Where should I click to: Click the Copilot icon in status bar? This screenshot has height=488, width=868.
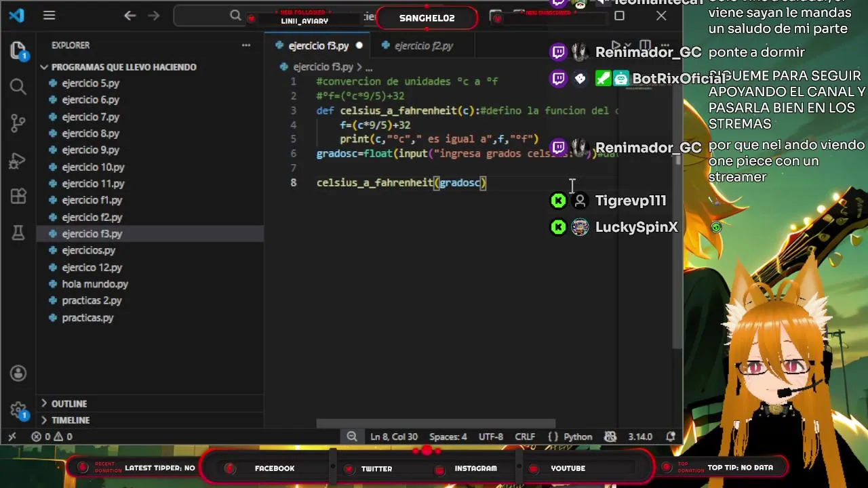pos(610,436)
